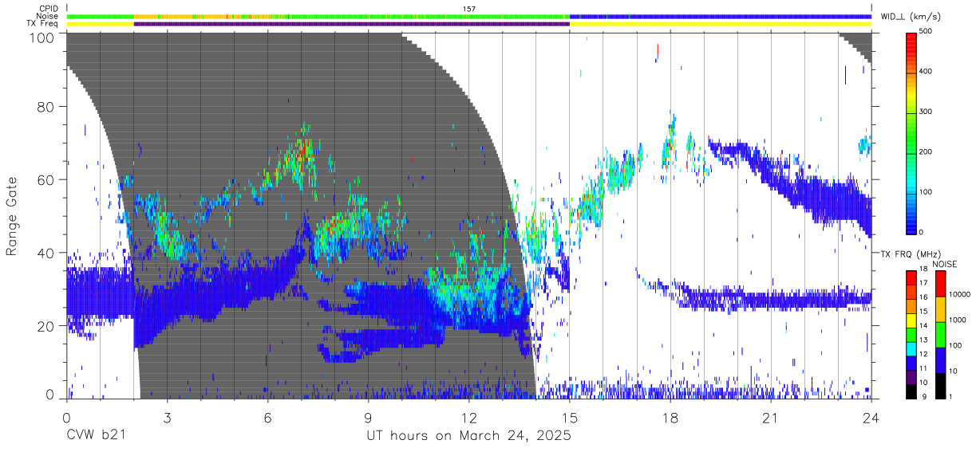Click the TX FRQ (MHz) legend title

[x=909, y=254]
